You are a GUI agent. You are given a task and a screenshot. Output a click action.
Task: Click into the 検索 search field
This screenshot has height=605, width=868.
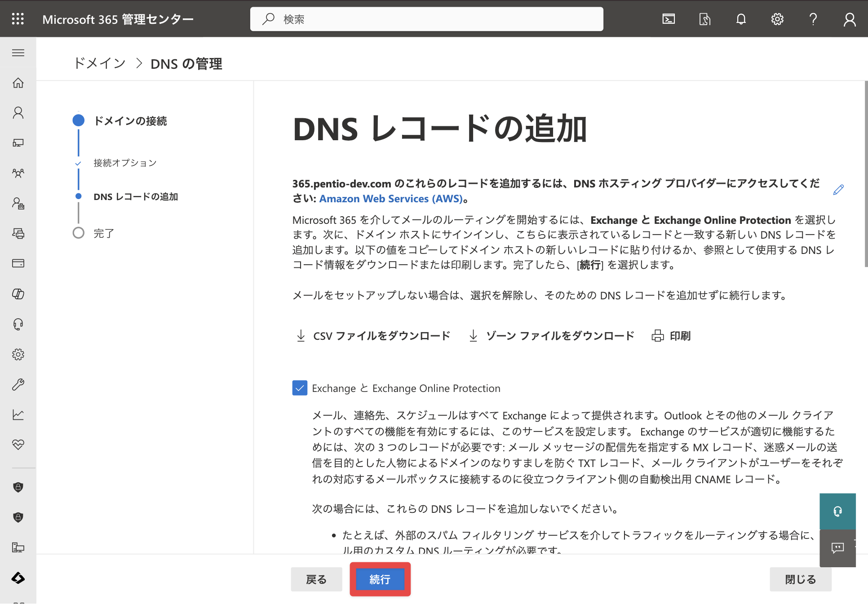[x=427, y=19]
